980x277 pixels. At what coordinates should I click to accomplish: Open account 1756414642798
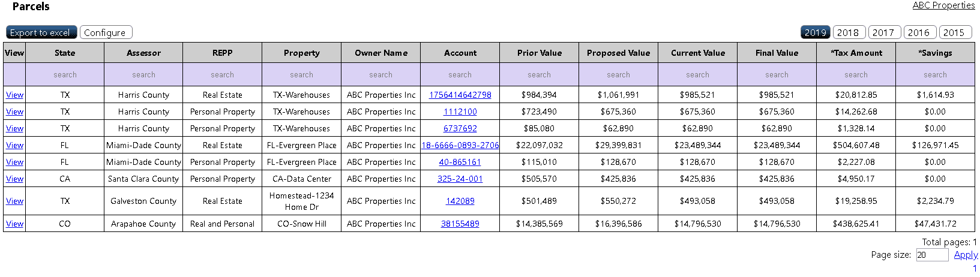click(460, 95)
